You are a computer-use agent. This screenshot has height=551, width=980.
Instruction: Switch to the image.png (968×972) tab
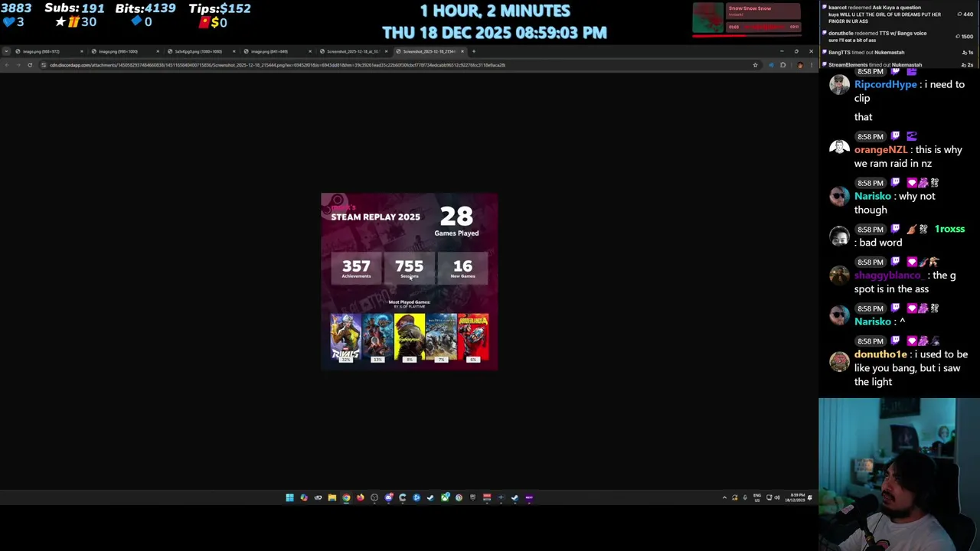tap(47, 51)
